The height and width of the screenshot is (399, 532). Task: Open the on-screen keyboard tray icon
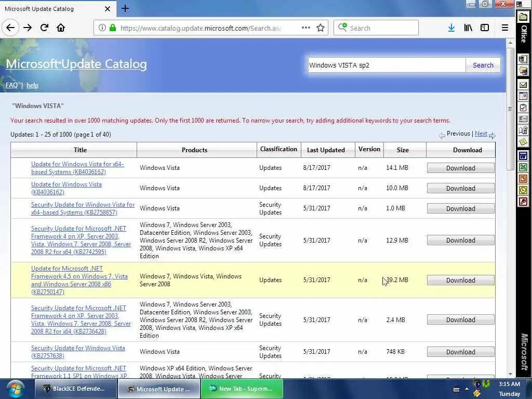pyautogui.click(x=456, y=389)
